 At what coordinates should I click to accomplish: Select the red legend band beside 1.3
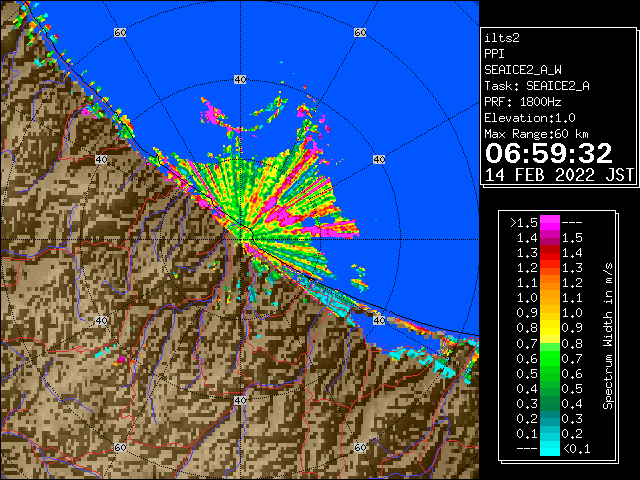pyautogui.click(x=549, y=253)
